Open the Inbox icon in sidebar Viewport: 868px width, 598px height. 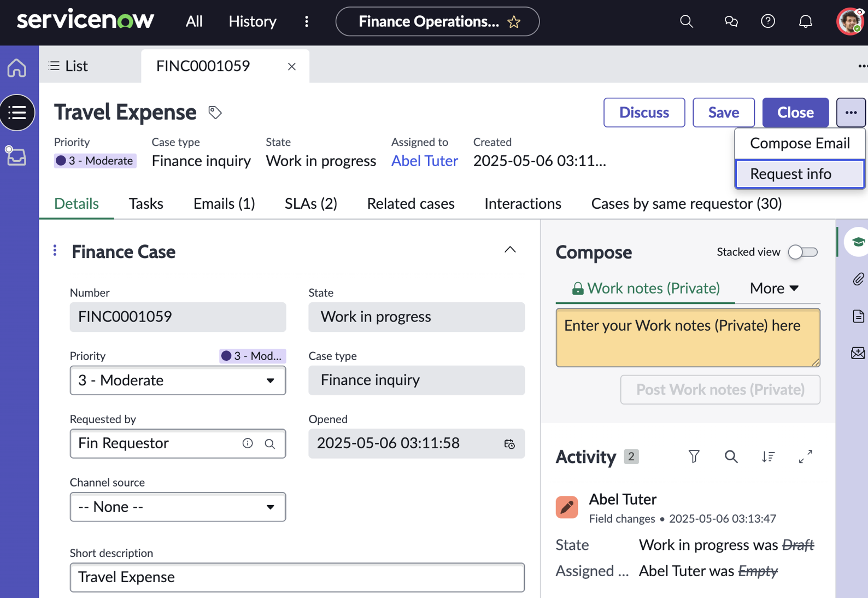(16, 156)
